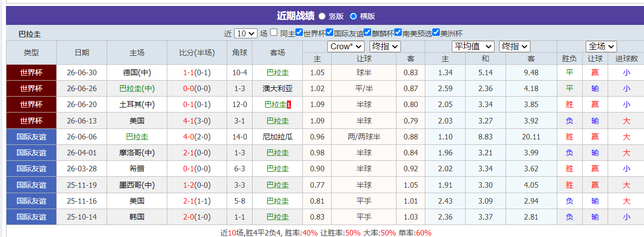The image size is (644, 237).
Task: Click the 墨西哥(中) home team link
Action: coord(137,185)
